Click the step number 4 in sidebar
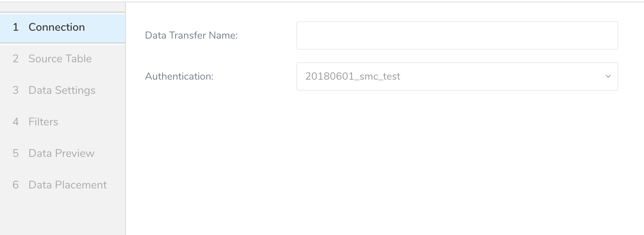The width and height of the screenshot is (644, 235). (16, 122)
